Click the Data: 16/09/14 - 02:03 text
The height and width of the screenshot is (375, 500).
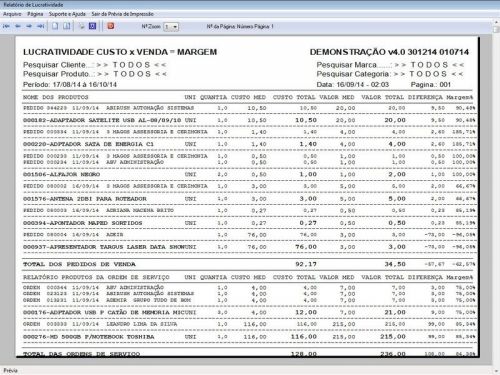(353, 84)
